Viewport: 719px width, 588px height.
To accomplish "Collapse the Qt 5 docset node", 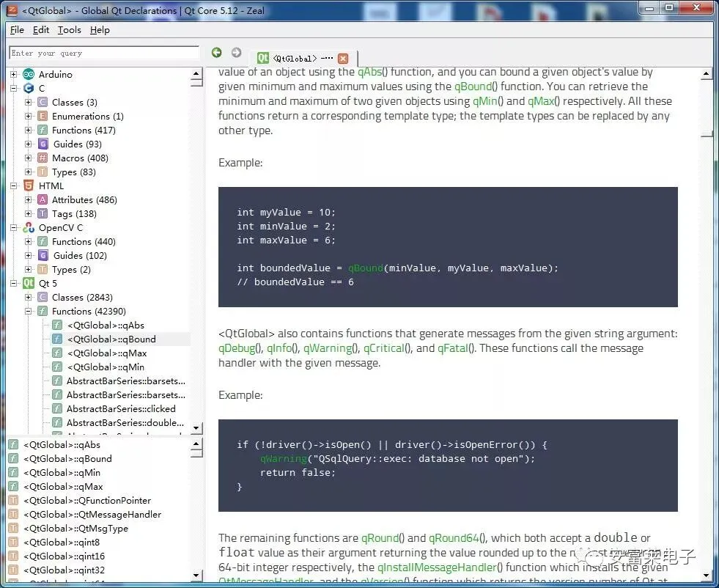I will pos(14,283).
